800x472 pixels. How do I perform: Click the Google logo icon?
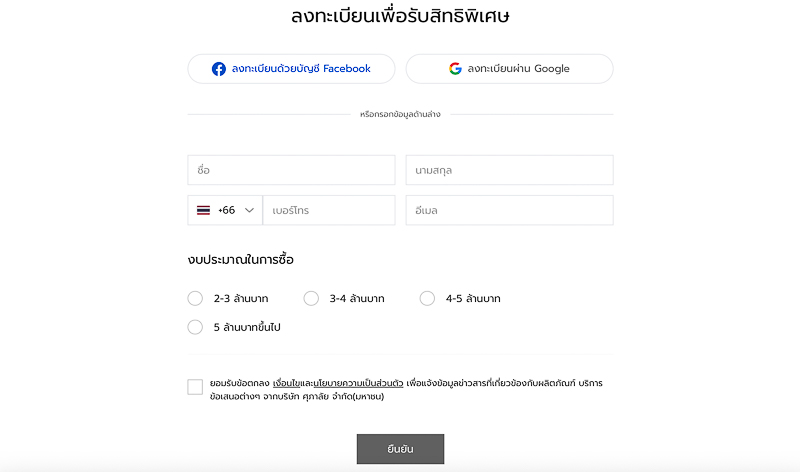(455, 69)
